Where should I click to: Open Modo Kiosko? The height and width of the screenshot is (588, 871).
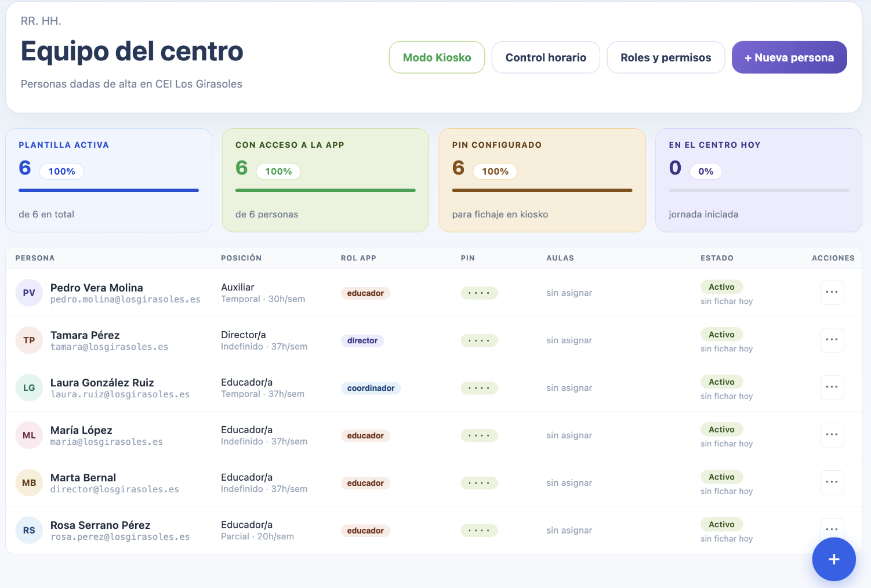click(437, 57)
